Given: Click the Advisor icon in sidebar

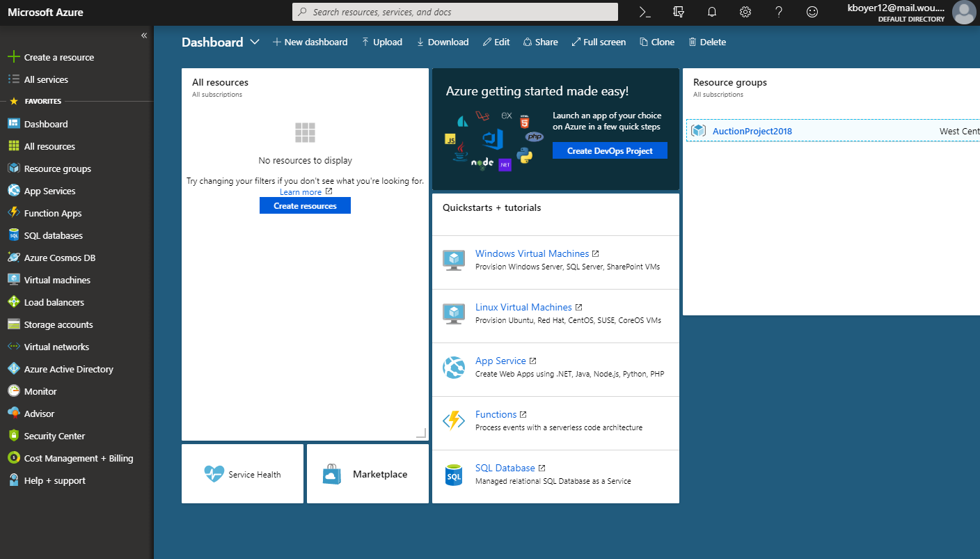Looking at the screenshot, I should point(13,414).
